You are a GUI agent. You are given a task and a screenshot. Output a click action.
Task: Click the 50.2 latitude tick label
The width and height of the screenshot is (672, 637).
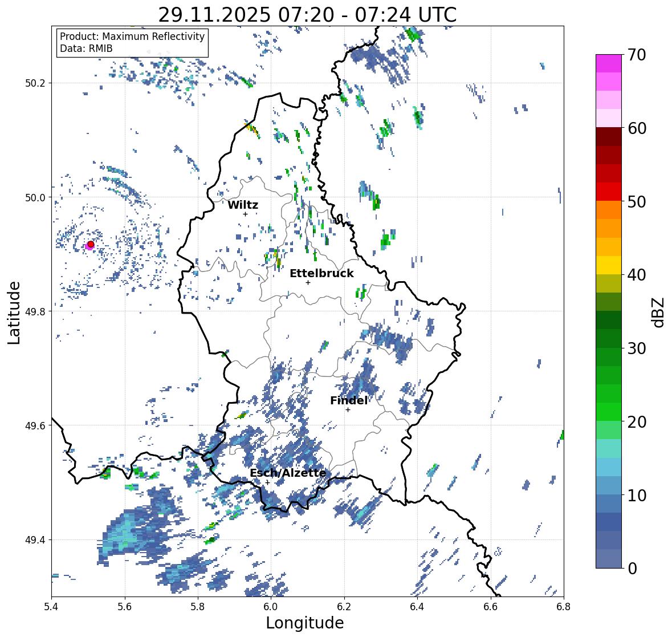[x=35, y=83]
